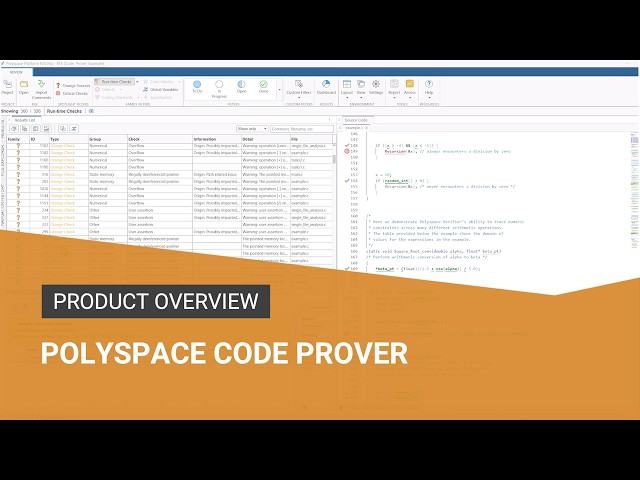Open the Settings gear
The height and width of the screenshot is (480, 640).
376,87
